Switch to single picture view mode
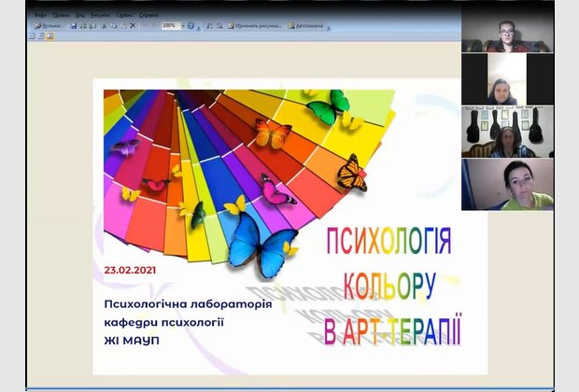Viewport: 579px width, 392px height. 49,36
